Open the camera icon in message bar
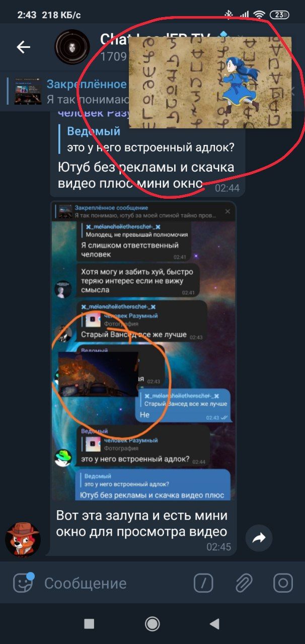Screen dimensions: 305x644 coord(283,583)
